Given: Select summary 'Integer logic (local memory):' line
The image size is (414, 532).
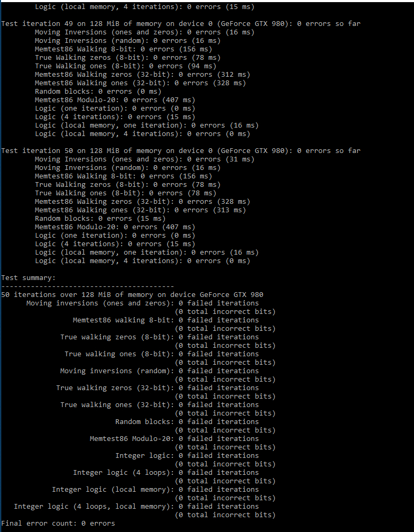Looking at the screenshot, I should [155, 490].
